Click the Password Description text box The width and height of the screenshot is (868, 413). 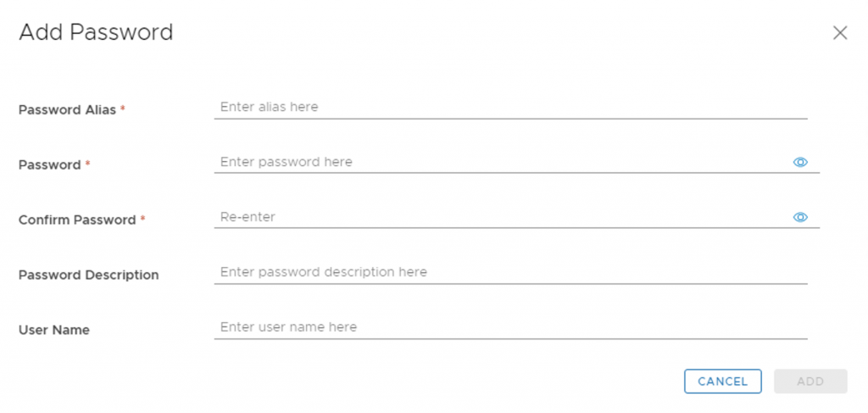510,272
